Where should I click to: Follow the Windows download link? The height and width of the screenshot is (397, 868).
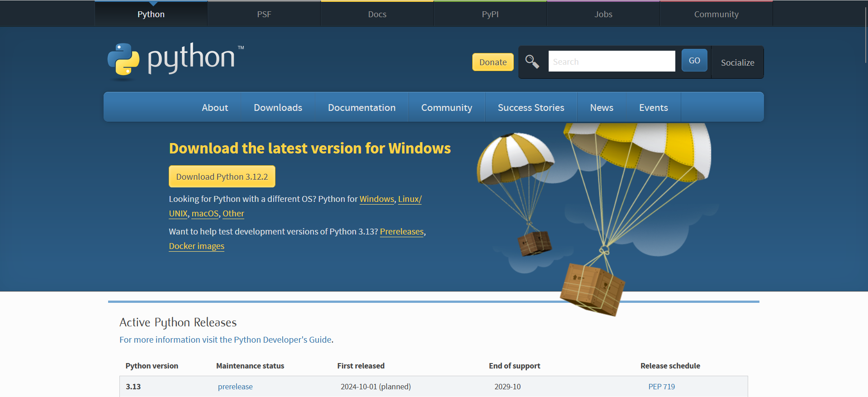(x=377, y=199)
